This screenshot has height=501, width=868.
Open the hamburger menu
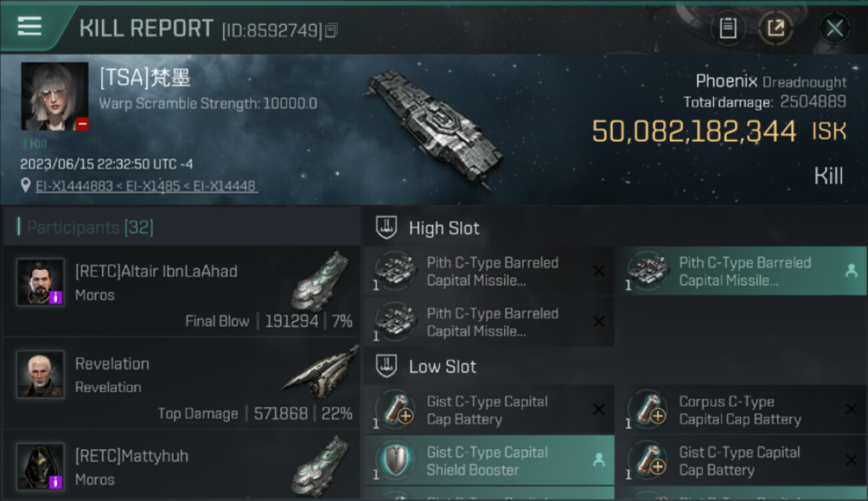(29, 26)
